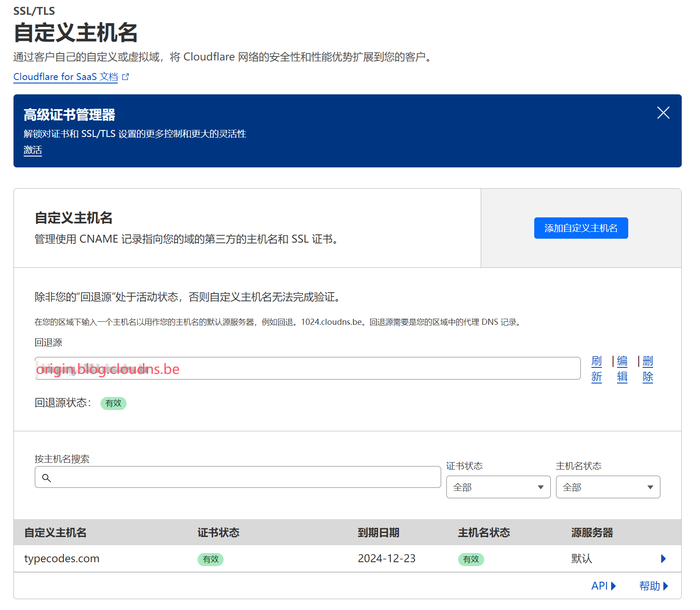Screen dimensions: 700x610
Task: Click the 按主机名搜索 search field
Action: (x=238, y=477)
